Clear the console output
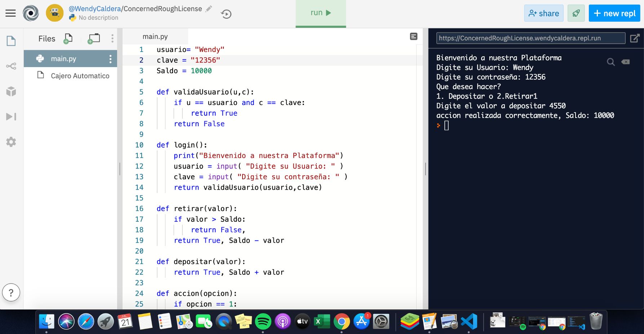 click(x=625, y=62)
